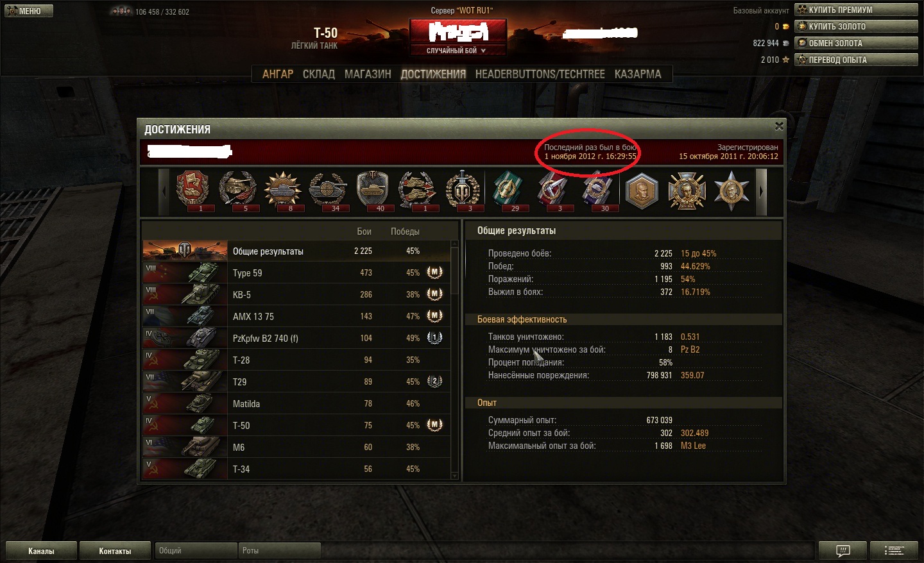Open the Казарма tab
The width and height of the screenshot is (924, 563).
pyautogui.click(x=638, y=74)
